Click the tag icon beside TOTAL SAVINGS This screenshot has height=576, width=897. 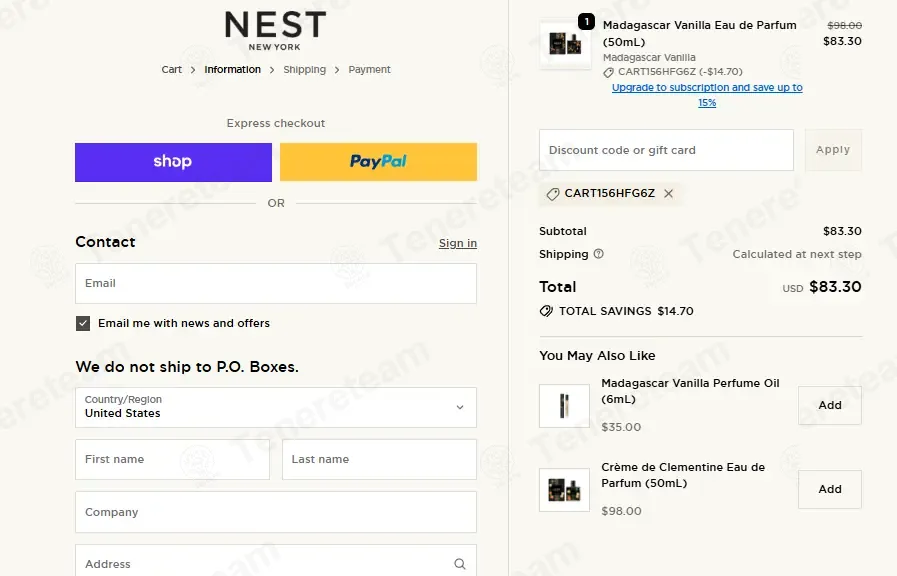pos(546,311)
